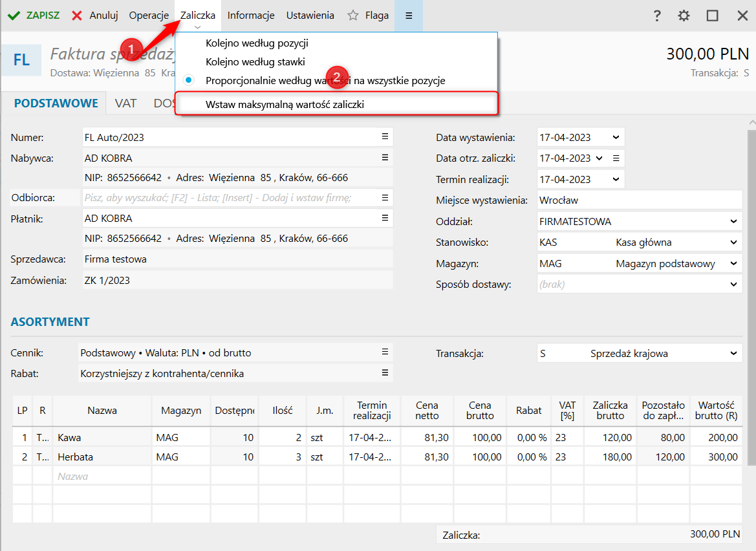
Task: Expand the Transakcja dropdown
Action: click(x=733, y=353)
